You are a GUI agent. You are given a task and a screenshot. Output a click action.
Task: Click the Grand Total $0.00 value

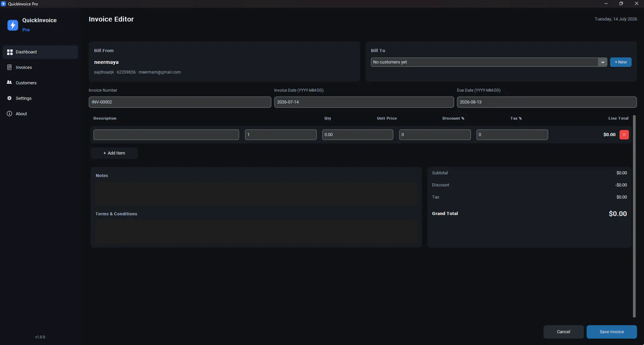click(x=617, y=214)
